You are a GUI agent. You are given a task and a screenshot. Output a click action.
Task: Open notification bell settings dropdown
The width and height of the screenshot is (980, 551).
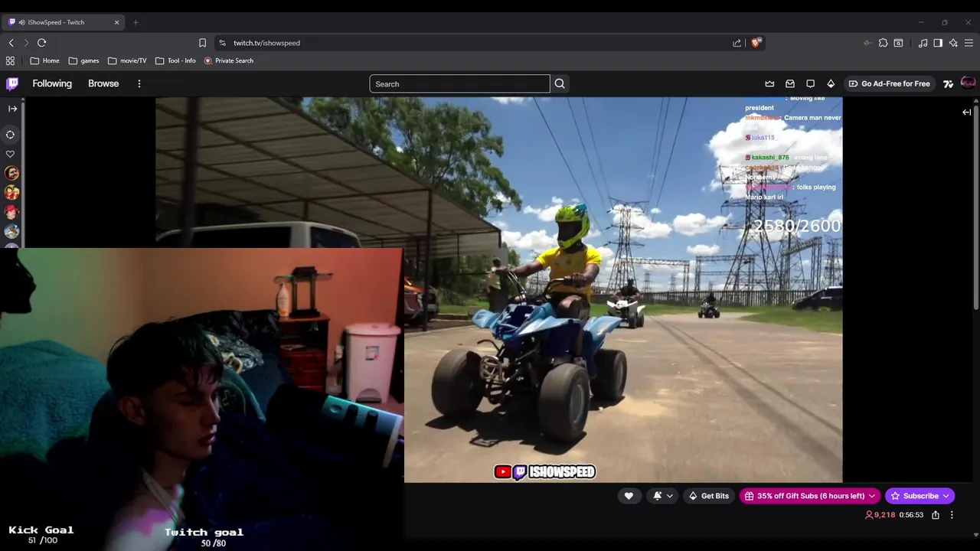point(663,496)
